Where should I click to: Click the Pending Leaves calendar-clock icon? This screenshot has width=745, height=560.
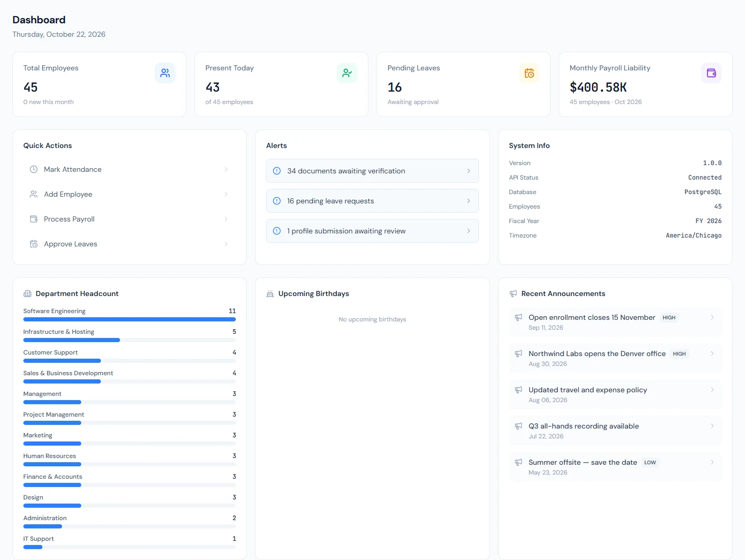pos(529,73)
